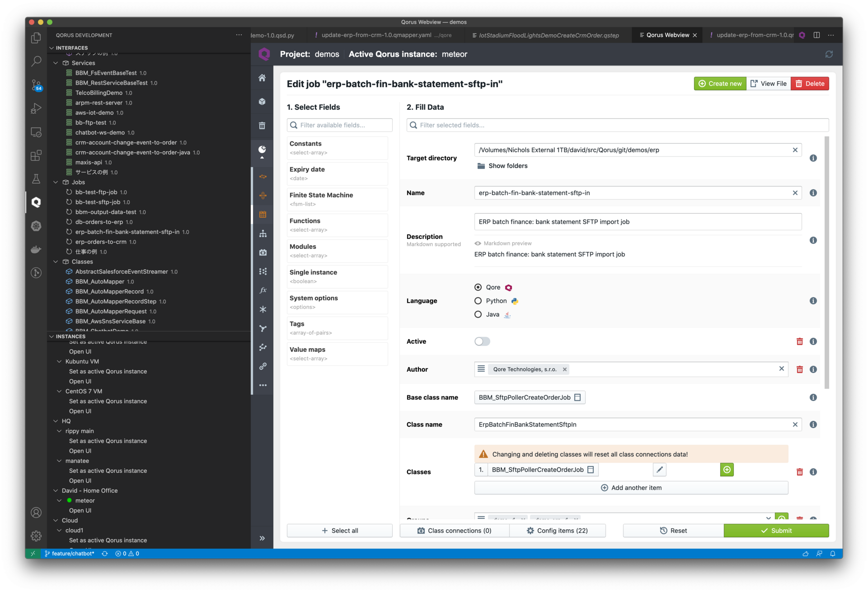Collapse the INSTANCES section

(x=51, y=336)
